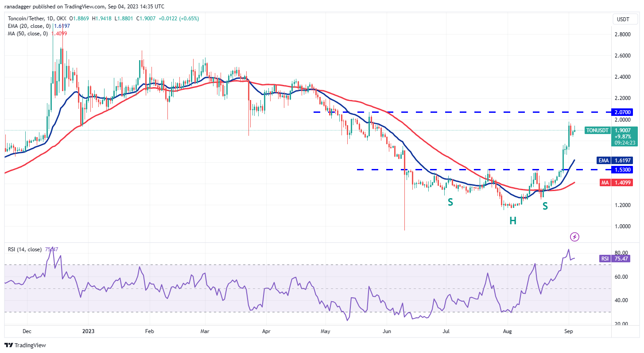Screen dimensions: 644x353
Task: Click the 2023 label on the time axis
Action: [89, 331]
